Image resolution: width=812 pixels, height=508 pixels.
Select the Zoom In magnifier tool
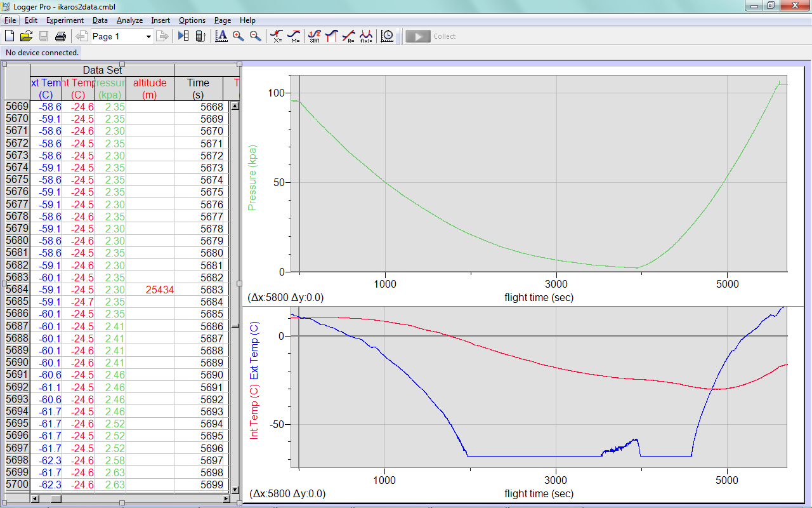[239, 36]
